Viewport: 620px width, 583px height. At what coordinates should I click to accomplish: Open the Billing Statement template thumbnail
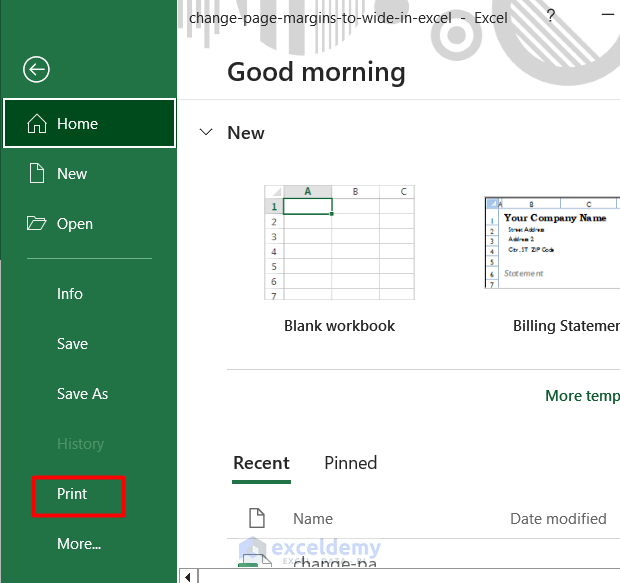[x=552, y=242]
